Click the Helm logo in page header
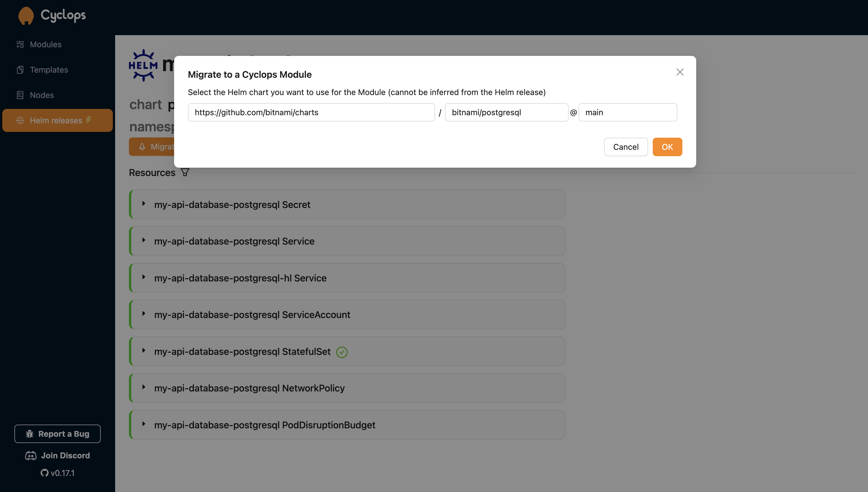Screen dimensions: 868x492 coord(143,65)
